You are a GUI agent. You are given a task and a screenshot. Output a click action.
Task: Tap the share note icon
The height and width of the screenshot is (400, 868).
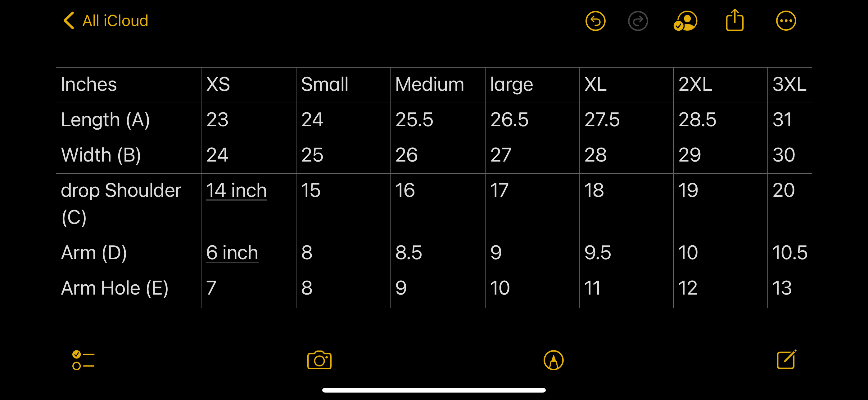pos(735,20)
